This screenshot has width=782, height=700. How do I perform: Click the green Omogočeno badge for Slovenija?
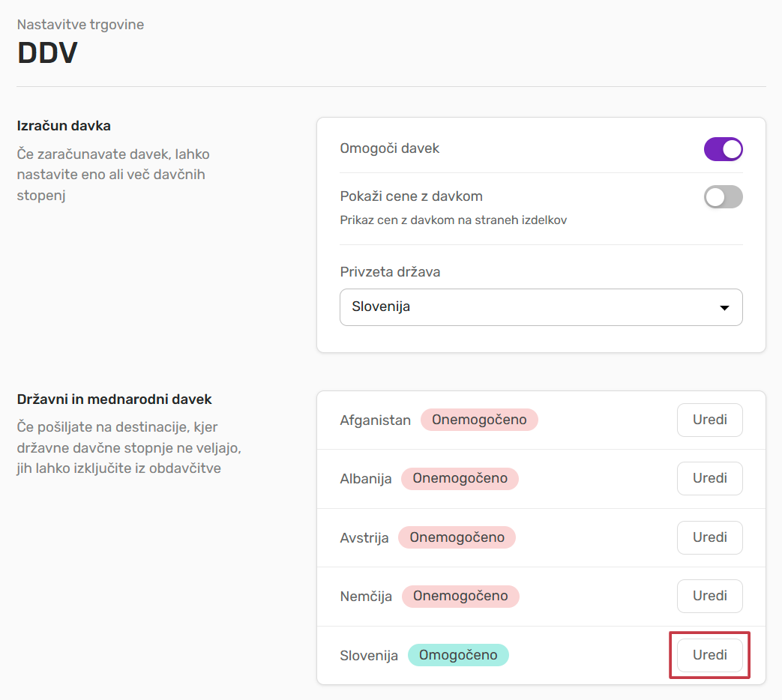(458, 655)
